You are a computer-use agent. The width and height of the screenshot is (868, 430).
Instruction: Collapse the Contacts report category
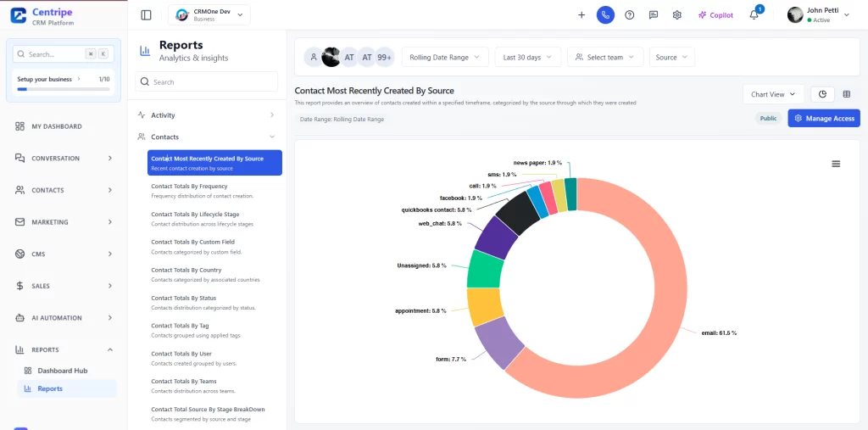(x=207, y=137)
